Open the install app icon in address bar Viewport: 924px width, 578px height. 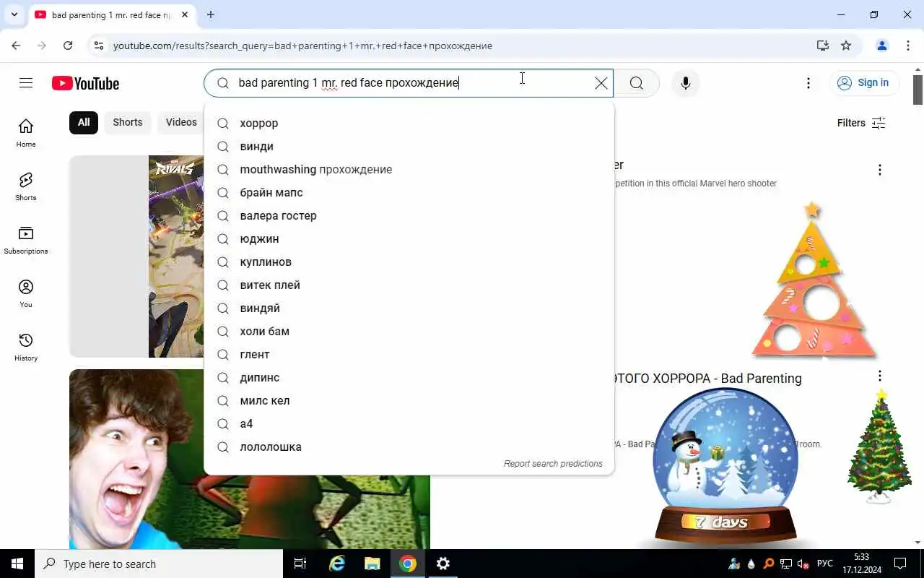click(x=822, y=46)
